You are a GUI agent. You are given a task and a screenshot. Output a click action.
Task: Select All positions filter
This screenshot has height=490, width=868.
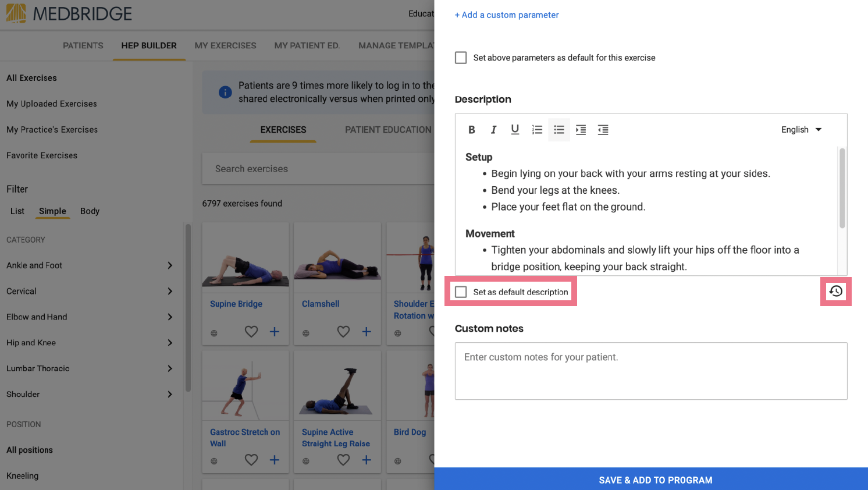[x=30, y=450]
